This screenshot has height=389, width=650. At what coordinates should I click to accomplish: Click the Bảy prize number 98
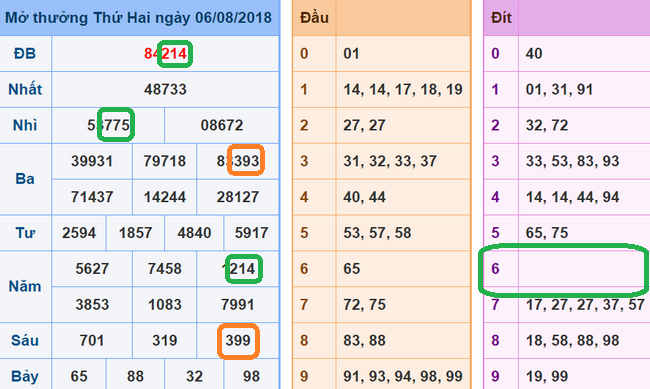(251, 376)
